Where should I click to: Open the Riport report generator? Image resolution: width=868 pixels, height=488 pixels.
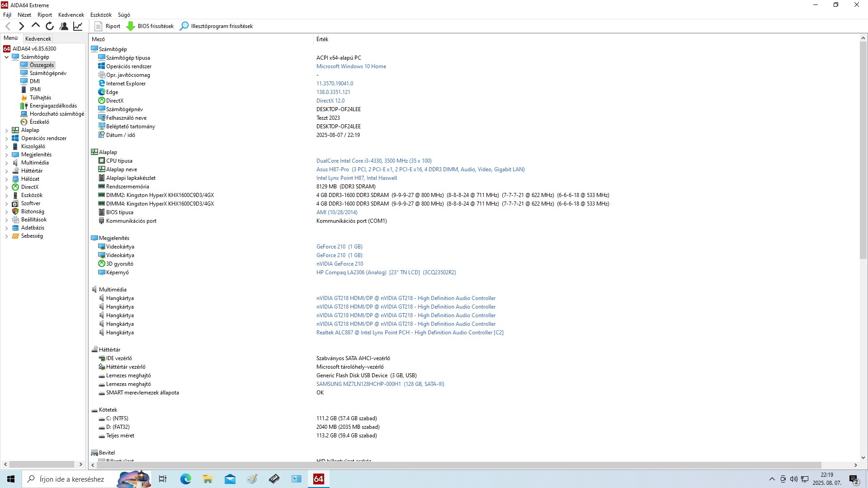coord(108,26)
